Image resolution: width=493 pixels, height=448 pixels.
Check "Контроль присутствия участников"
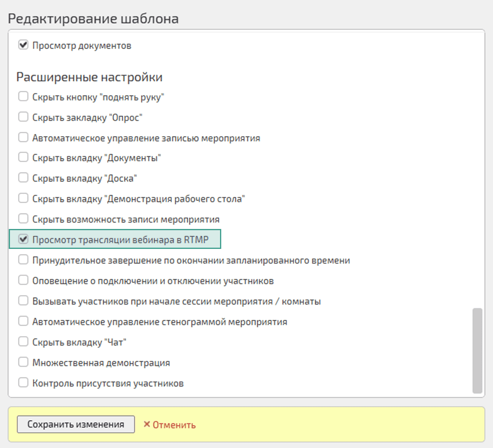(x=23, y=382)
